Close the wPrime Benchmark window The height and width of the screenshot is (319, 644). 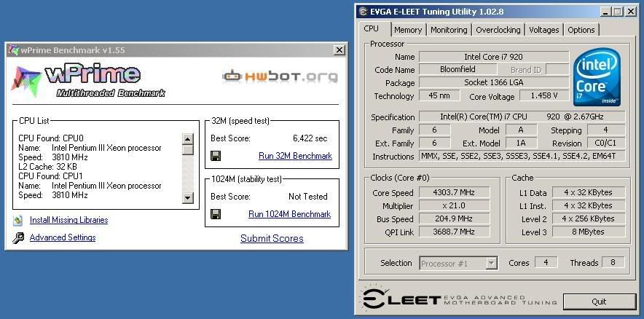(339, 50)
